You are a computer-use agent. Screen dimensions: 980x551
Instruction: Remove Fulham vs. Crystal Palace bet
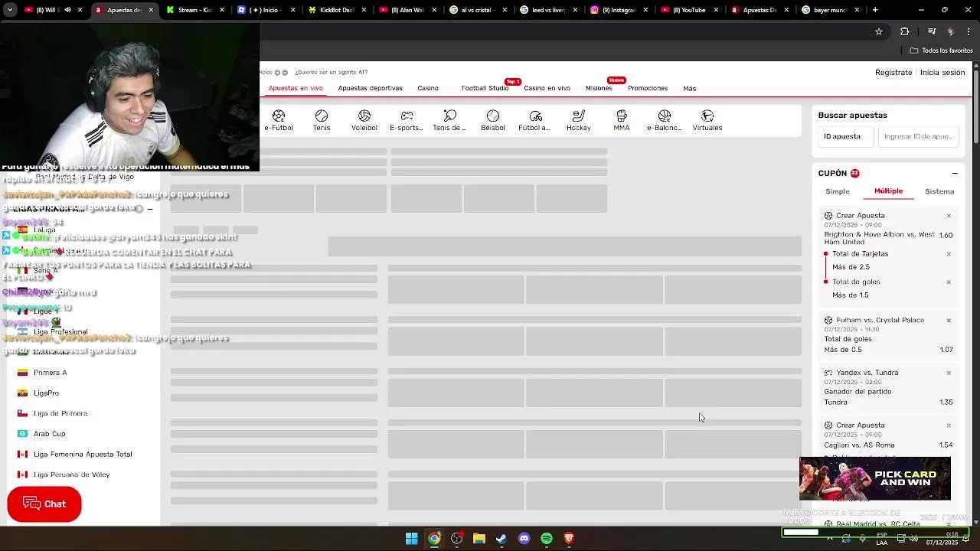pyautogui.click(x=949, y=321)
